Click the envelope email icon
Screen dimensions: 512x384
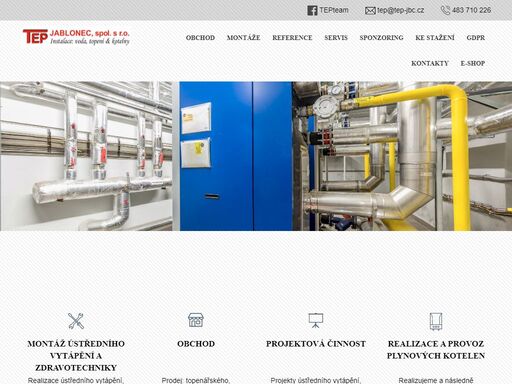[x=370, y=11]
